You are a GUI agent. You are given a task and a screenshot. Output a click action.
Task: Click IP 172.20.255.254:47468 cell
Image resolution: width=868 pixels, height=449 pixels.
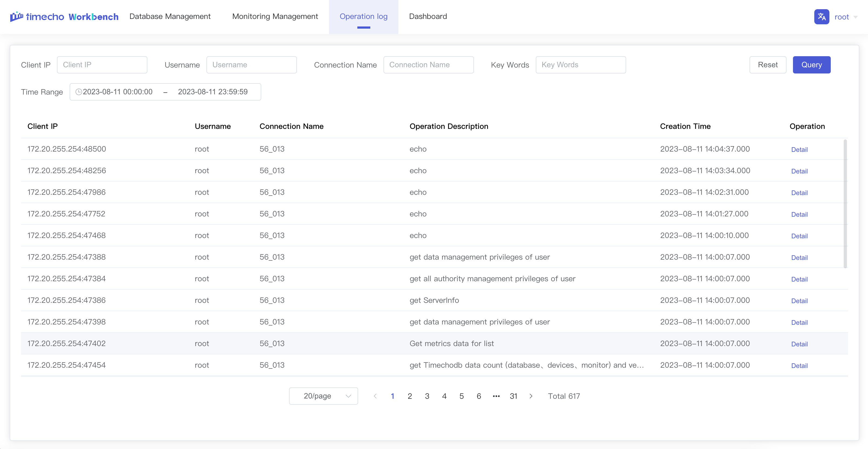coord(66,235)
